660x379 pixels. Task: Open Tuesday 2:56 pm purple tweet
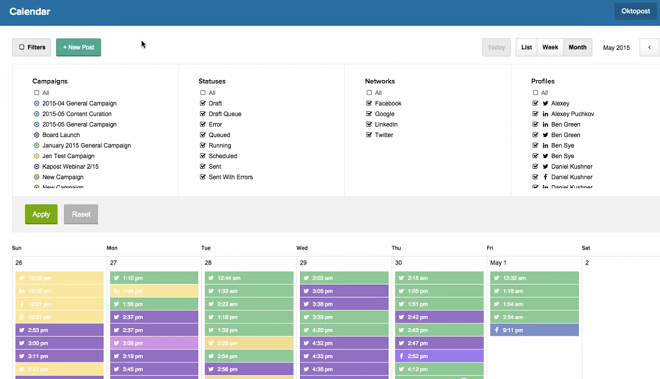point(249,369)
